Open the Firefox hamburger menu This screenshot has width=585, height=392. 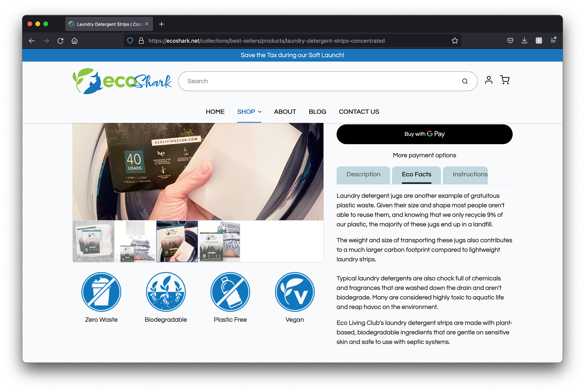tap(553, 40)
